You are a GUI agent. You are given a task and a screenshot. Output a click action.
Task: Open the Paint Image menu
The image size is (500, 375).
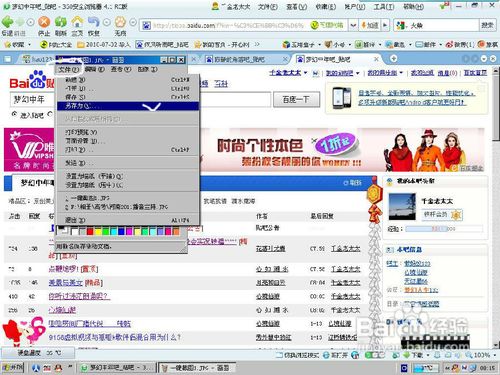[147, 69]
